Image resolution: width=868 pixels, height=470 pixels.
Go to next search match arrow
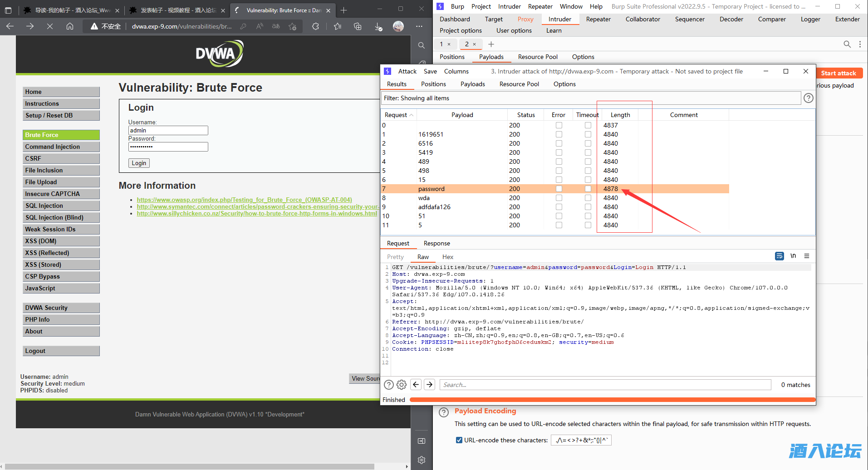pos(430,385)
